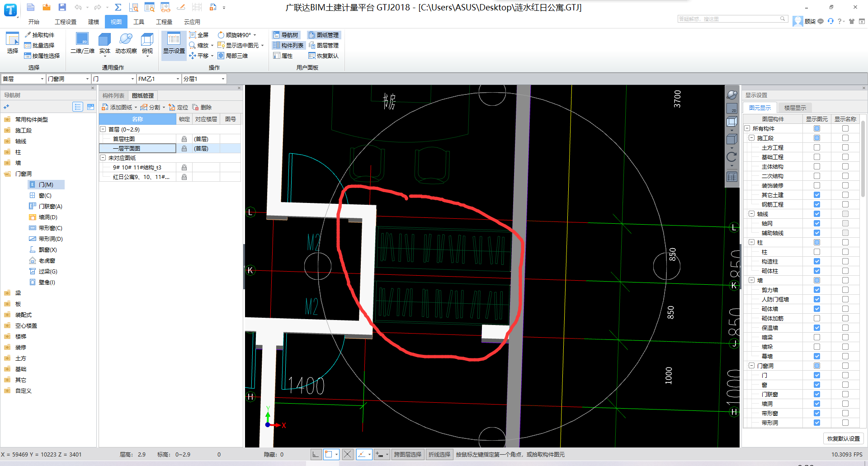Open the 工程量 ribbon tab
This screenshot has height=466, width=868.
[164, 22]
